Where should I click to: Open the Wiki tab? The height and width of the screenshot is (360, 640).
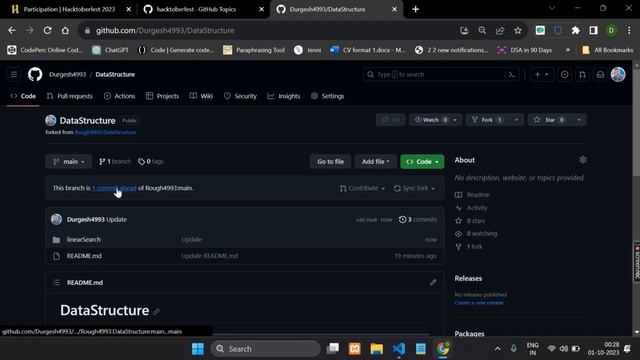[201, 96]
